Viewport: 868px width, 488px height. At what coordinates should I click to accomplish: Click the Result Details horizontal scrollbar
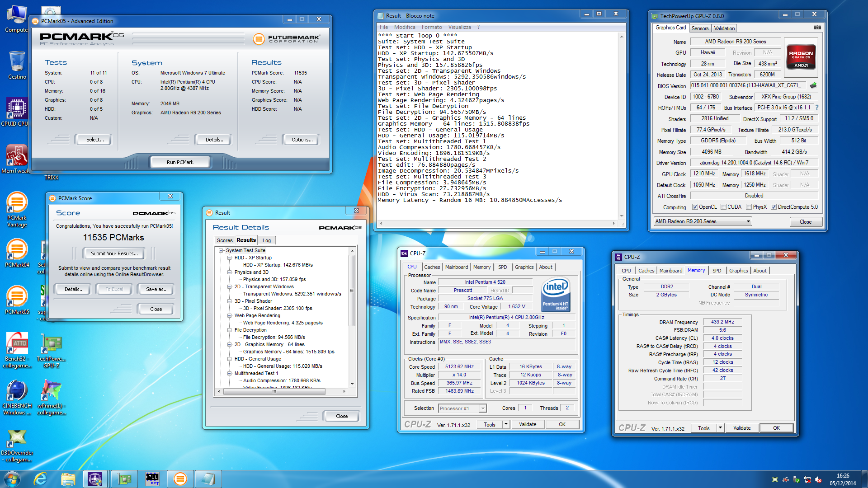click(x=282, y=391)
